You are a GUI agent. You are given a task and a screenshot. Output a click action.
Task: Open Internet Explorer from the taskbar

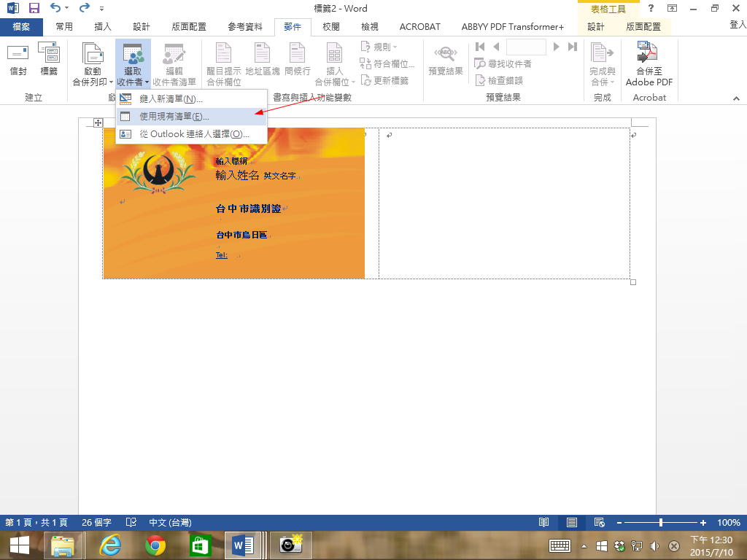[x=110, y=545]
